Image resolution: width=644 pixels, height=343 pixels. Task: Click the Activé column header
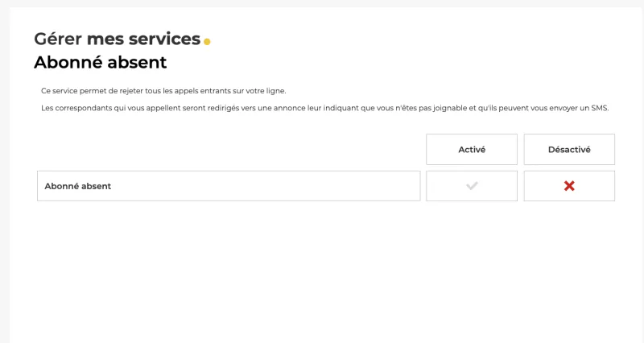[x=472, y=150]
